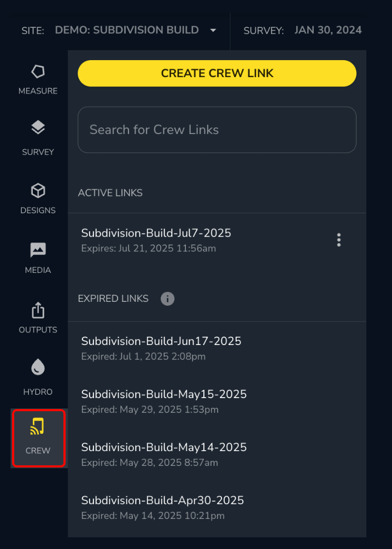The height and width of the screenshot is (549, 392).
Task: Select expired link Subdivision-Build-May14-2025
Action: point(164,447)
